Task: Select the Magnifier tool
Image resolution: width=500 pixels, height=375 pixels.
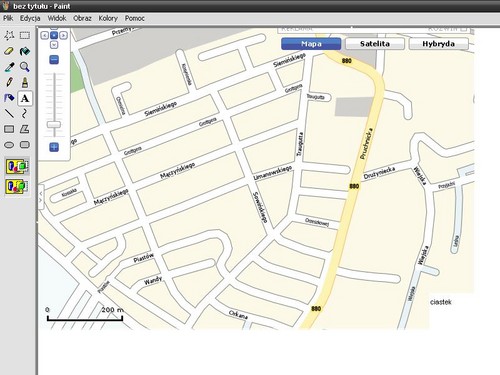Action: point(25,67)
